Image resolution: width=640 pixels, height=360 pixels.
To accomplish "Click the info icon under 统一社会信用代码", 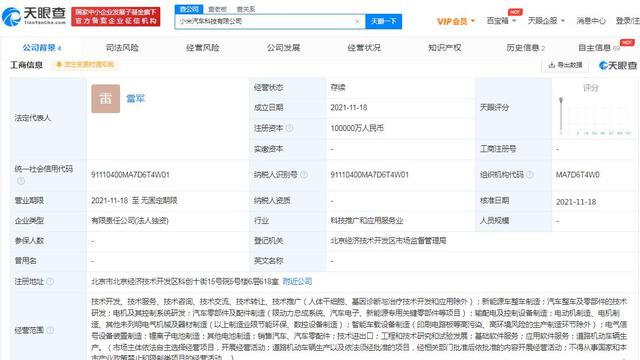I will tap(21, 180).
